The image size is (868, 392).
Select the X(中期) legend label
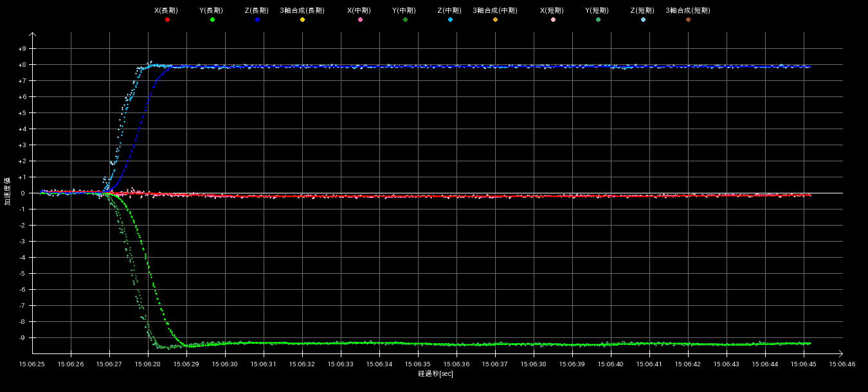359,10
